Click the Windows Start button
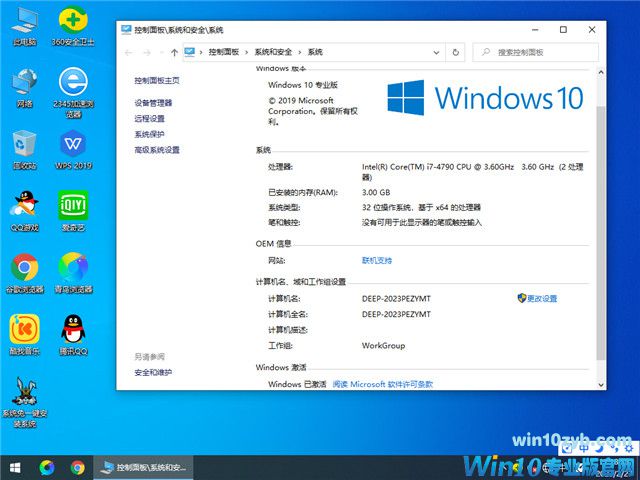640x480 pixels. 15,467
